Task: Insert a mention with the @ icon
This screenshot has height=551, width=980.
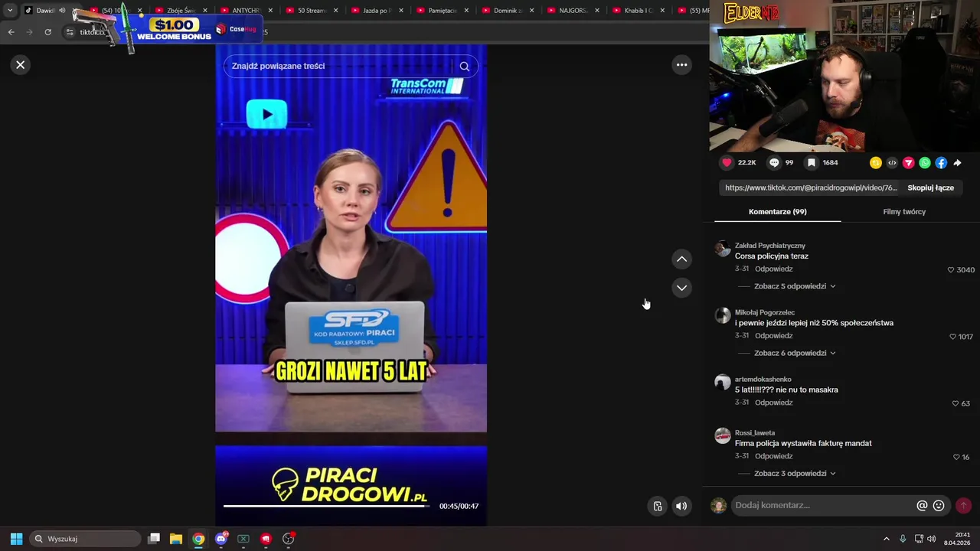Action: point(922,505)
